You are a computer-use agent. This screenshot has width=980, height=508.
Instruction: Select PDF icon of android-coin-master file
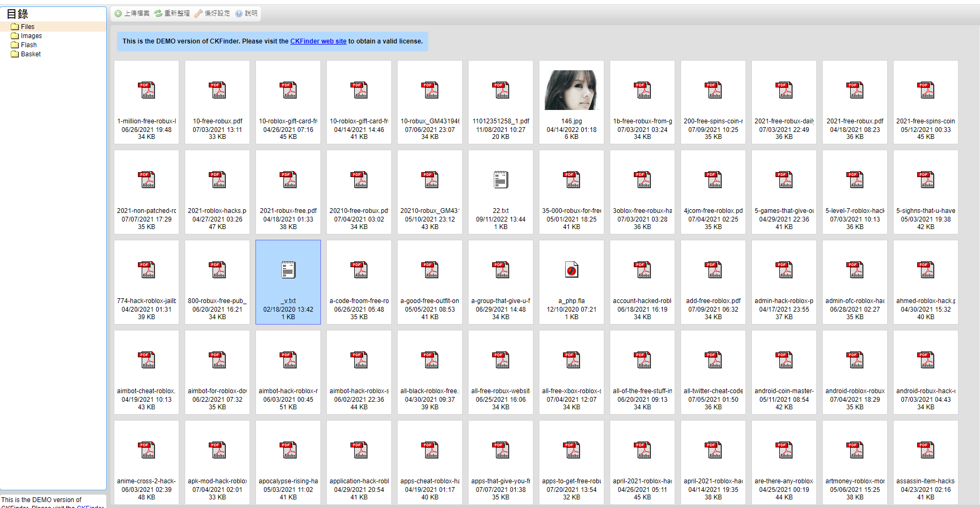(x=784, y=360)
